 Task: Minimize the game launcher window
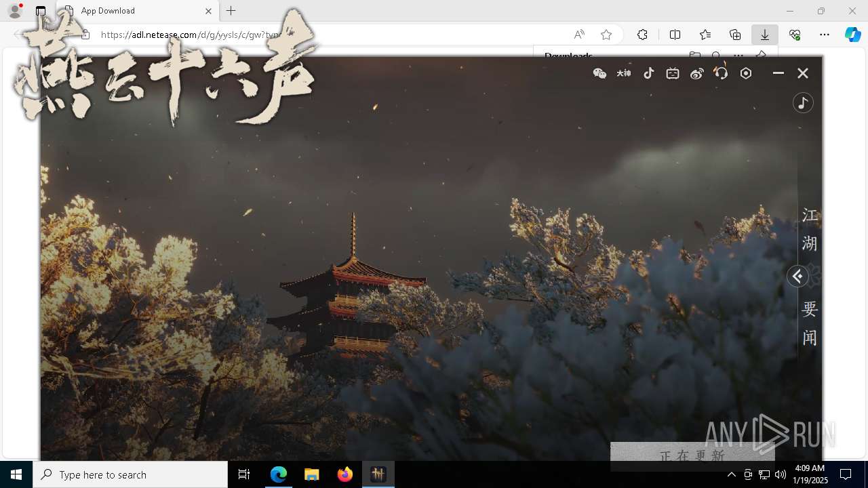point(778,73)
